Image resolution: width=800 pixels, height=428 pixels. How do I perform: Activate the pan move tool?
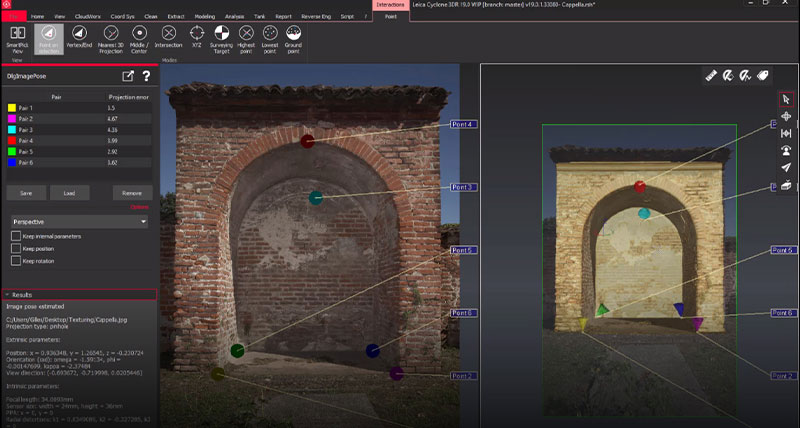(x=786, y=116)
